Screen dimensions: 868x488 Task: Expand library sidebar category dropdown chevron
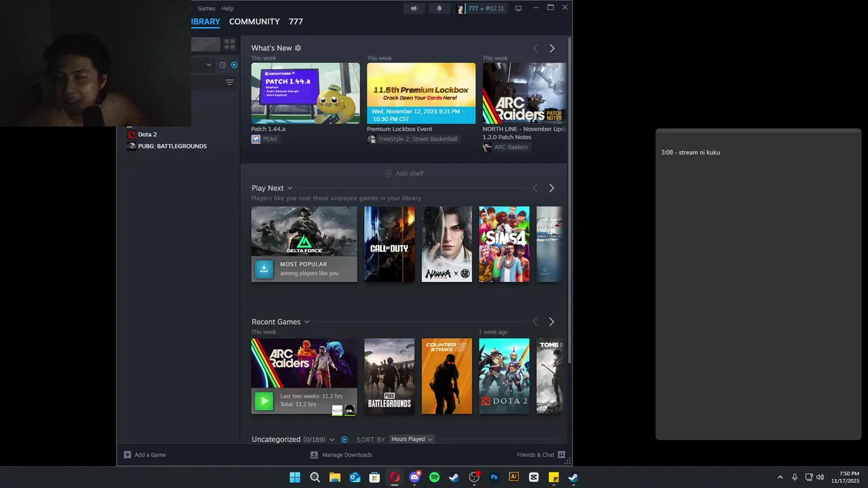pos(209,65)
